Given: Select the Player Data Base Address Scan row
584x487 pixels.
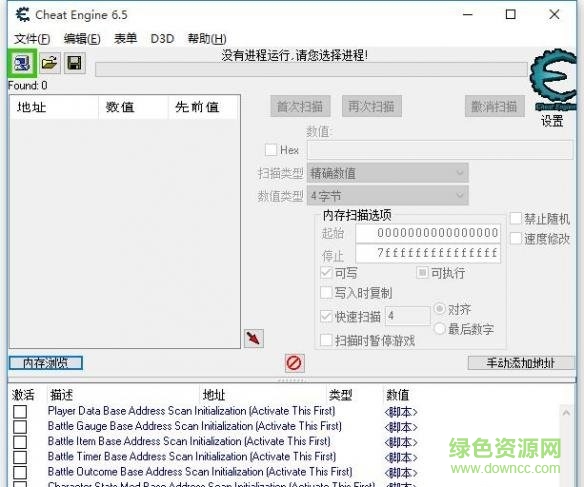Looking at the screenshot, I should [x=192, y=411].
